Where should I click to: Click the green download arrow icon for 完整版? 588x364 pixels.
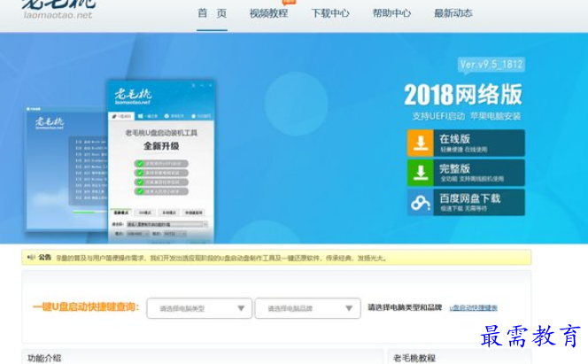(421, 173)
